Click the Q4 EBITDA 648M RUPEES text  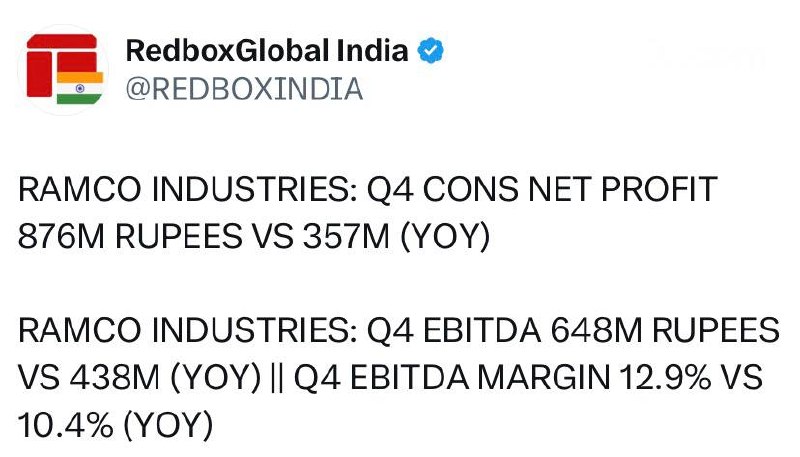click(x=573, y=331)
